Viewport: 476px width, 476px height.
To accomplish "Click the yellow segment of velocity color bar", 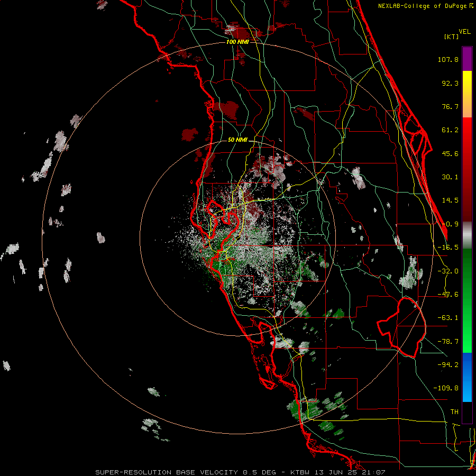I will 467,94.
